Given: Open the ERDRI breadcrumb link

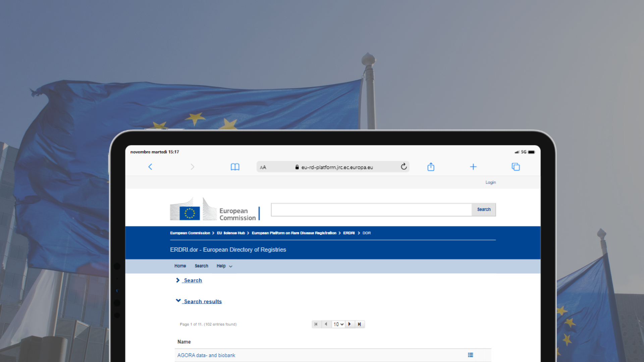Looking at the screenshot, I should [x=349, y=233].
